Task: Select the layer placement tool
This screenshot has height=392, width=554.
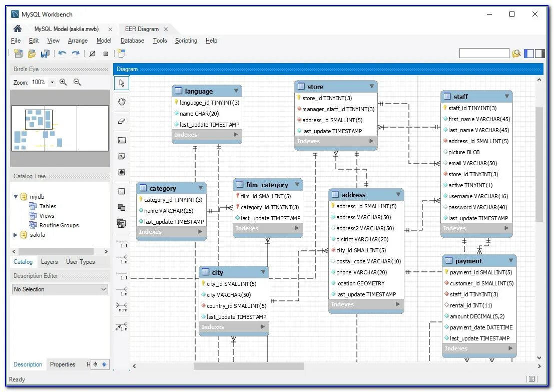Action: (122, 140)
